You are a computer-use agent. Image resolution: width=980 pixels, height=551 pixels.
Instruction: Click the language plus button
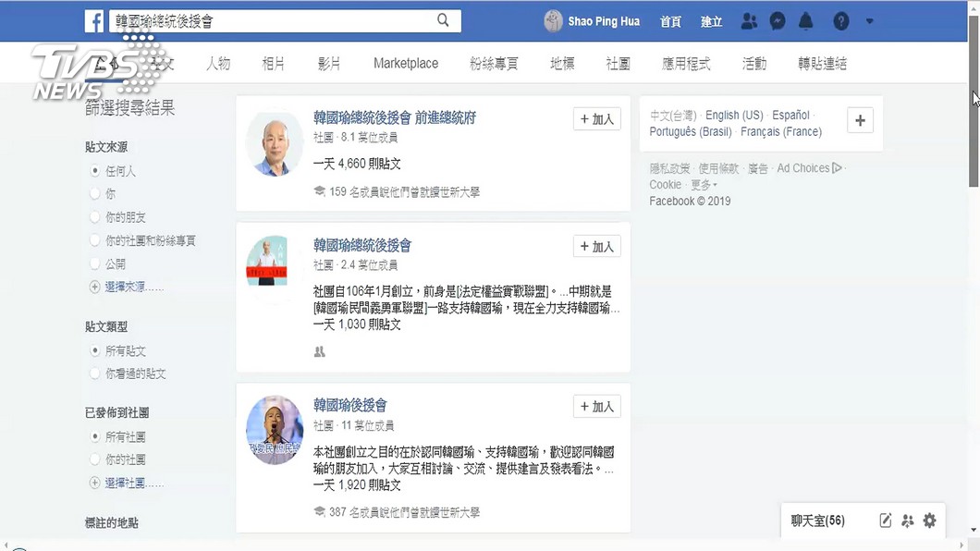[860, 120]
